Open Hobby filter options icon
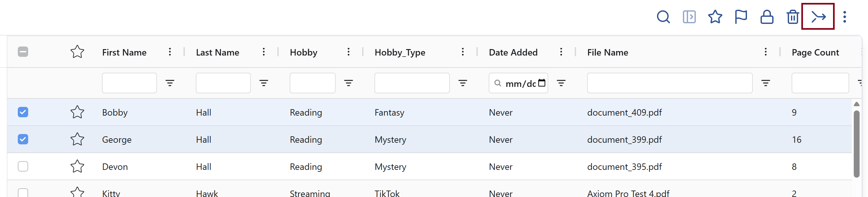Screen dimensions: 868x197 (x=349, y=83)
